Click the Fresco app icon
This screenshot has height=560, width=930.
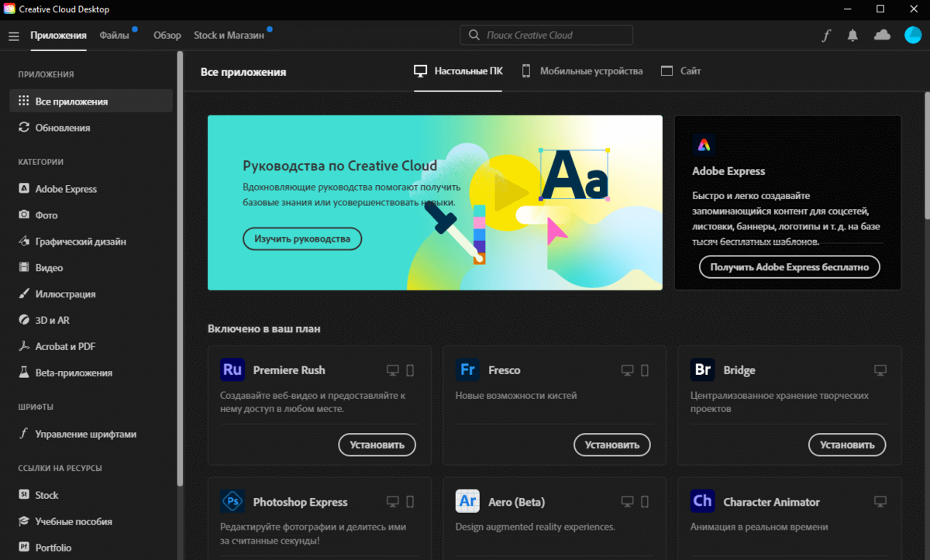[x=467, y=370]
